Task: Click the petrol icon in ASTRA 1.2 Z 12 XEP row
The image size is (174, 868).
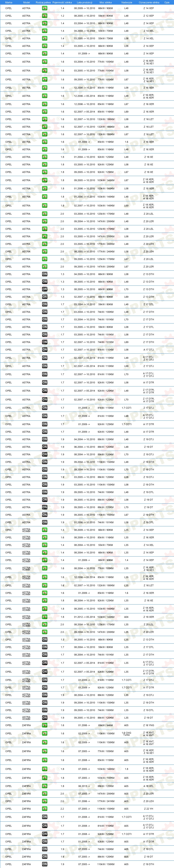Action: click(x=45, y=16)
